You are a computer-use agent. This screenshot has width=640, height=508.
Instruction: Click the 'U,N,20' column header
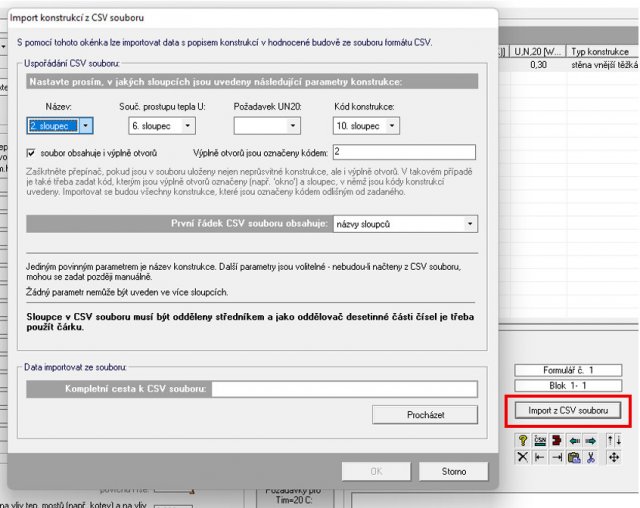coord(538,51)
